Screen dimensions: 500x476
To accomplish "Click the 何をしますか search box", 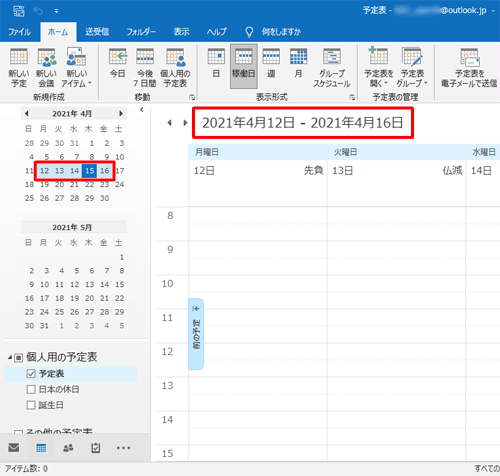I will point(281,32).
